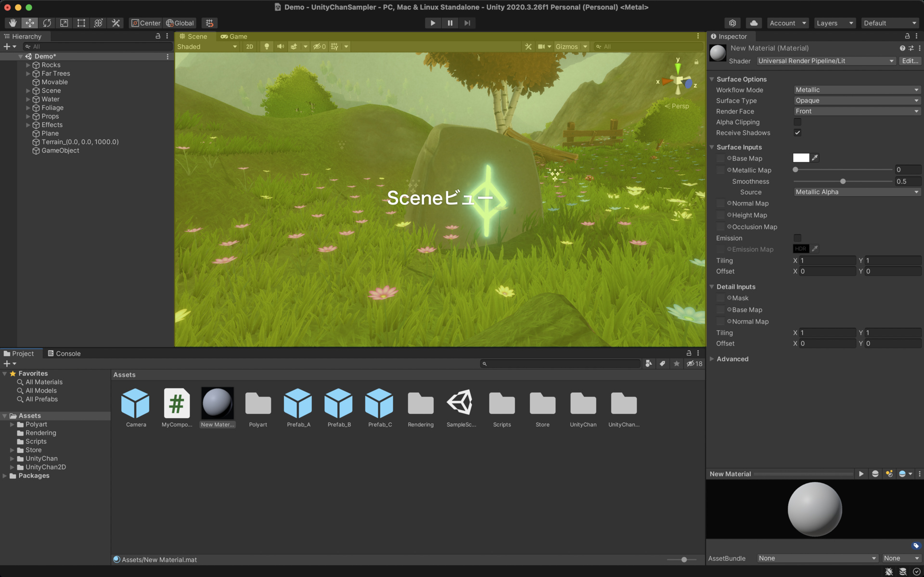Click the Play button
Screen dimensions: 924x577
click(433, 23)
